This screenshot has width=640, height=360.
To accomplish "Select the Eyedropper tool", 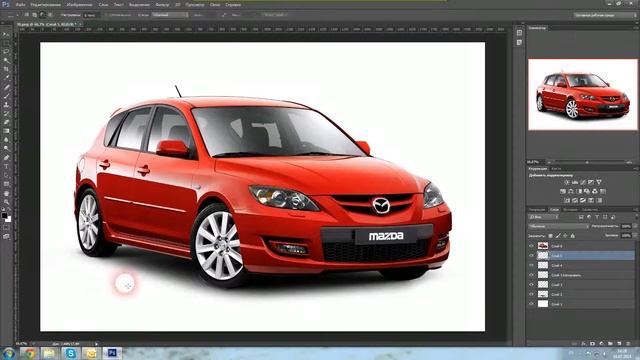I will pos(6,78).
